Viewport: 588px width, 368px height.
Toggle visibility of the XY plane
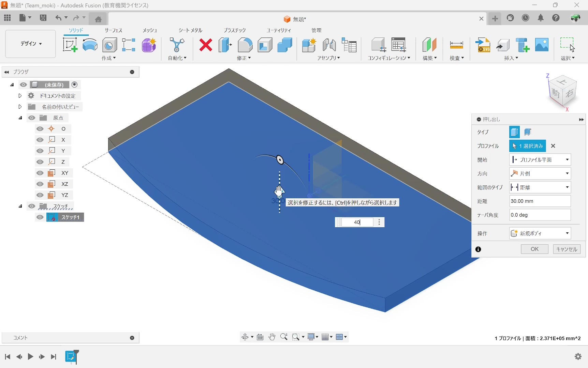pos(40,173)
